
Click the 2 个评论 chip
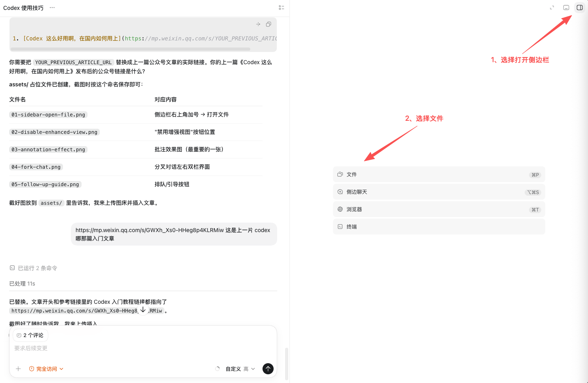pyautogui.click(x=30, y=335)
